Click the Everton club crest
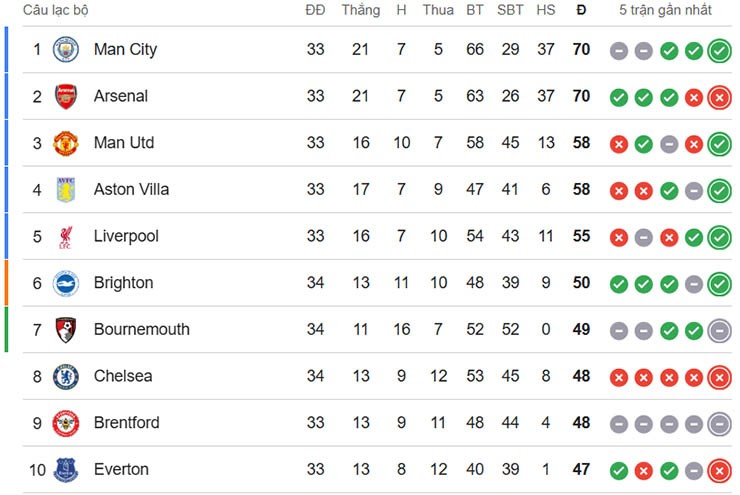 pyautogui.click(x=65, y=470)
